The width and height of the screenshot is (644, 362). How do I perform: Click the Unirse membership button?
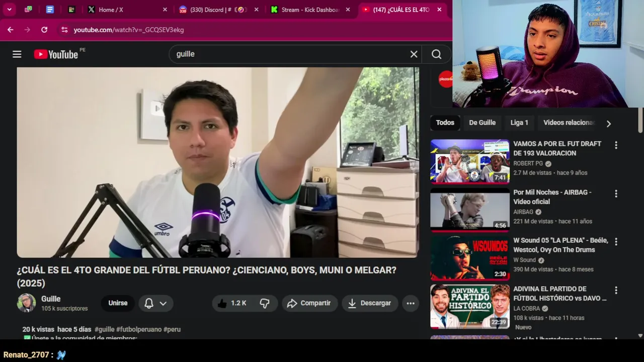[118, 303]
